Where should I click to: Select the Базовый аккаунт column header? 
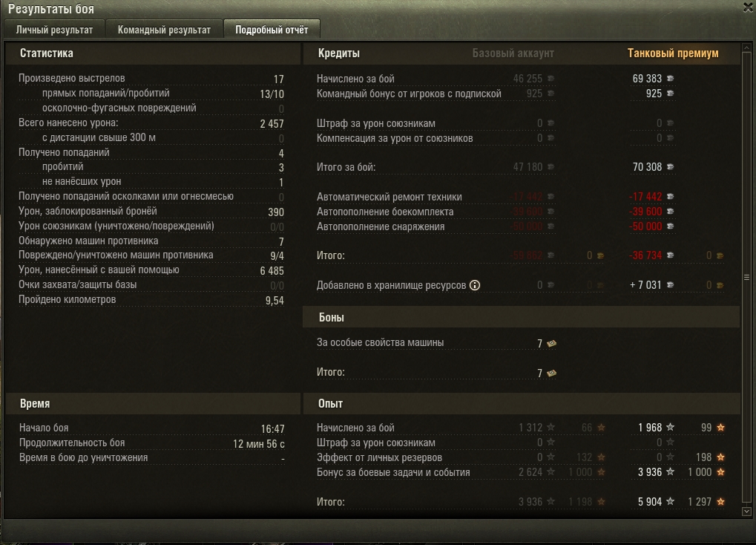click(x=513, y=53)
